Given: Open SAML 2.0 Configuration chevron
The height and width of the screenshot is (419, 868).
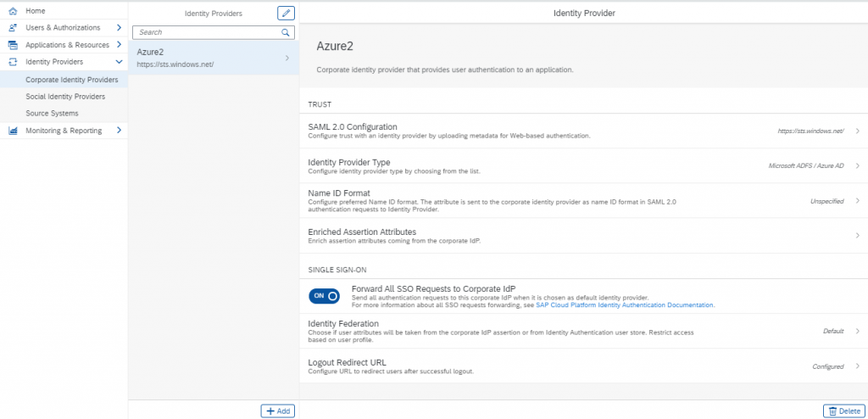Looking at the screenshot, I should coord(858,131).
